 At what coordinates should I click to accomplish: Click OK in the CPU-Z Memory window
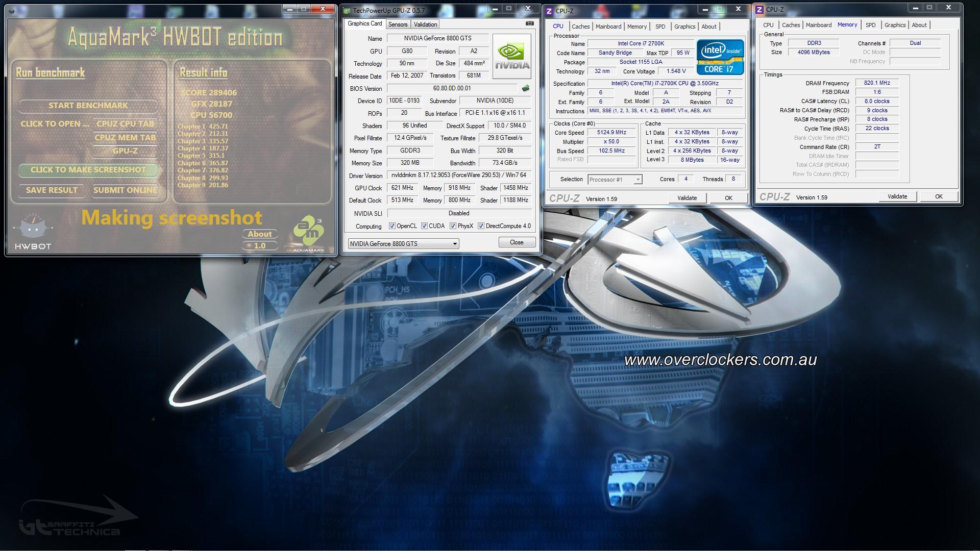(939, 196)
